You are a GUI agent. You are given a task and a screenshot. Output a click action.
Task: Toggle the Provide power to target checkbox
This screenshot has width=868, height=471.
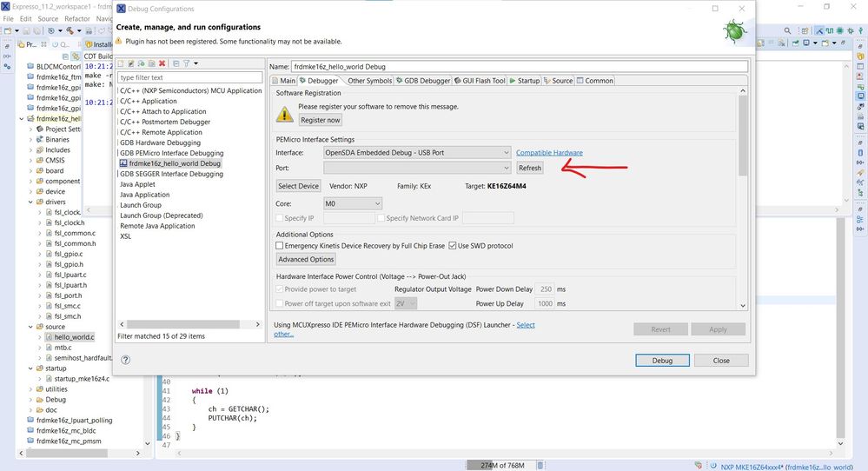pyautogui.click(x=280, y=289)
